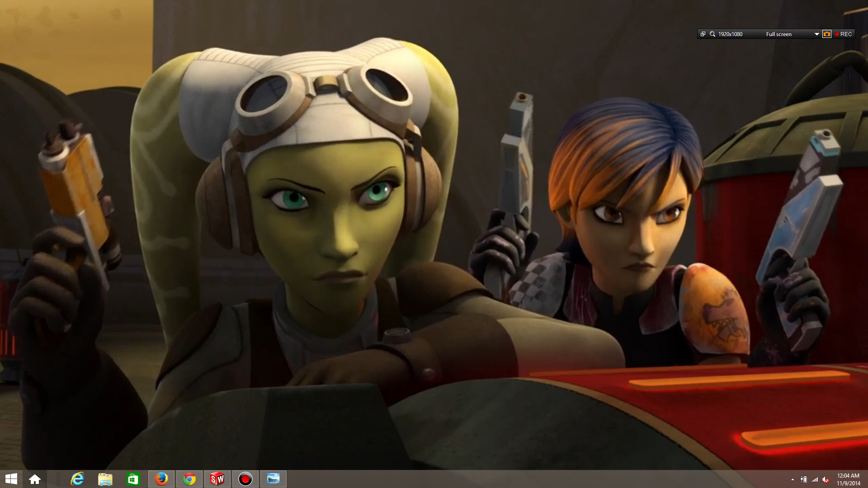Click the muted volume speaker tray icon
Viewport: 868px width, 488px height.
point(826,479)
